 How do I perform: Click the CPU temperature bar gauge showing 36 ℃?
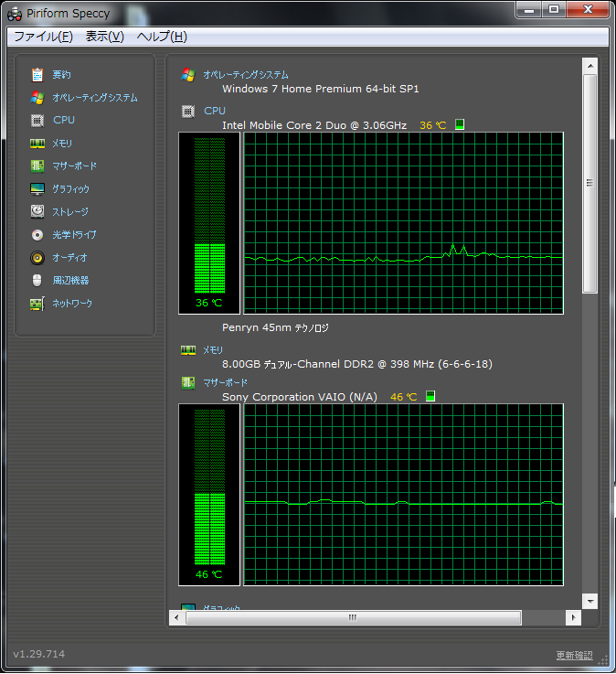coord(209,223)
